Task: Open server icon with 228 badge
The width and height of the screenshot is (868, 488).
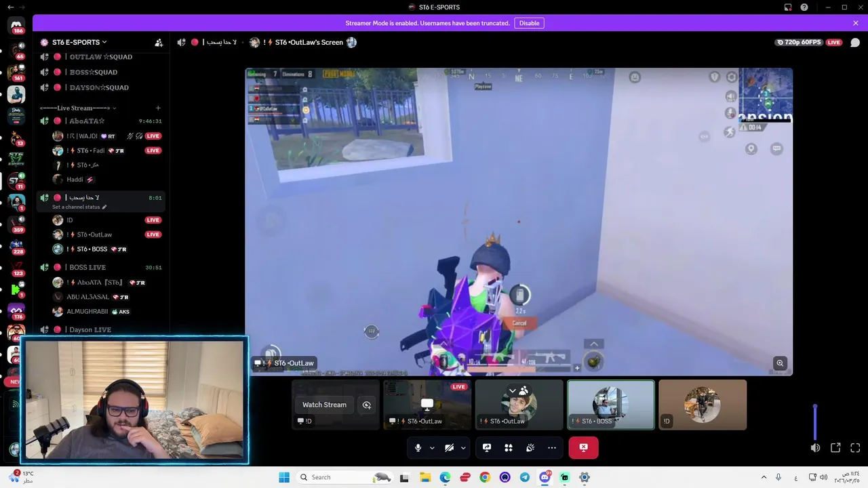Action: [x=16, y=245]
